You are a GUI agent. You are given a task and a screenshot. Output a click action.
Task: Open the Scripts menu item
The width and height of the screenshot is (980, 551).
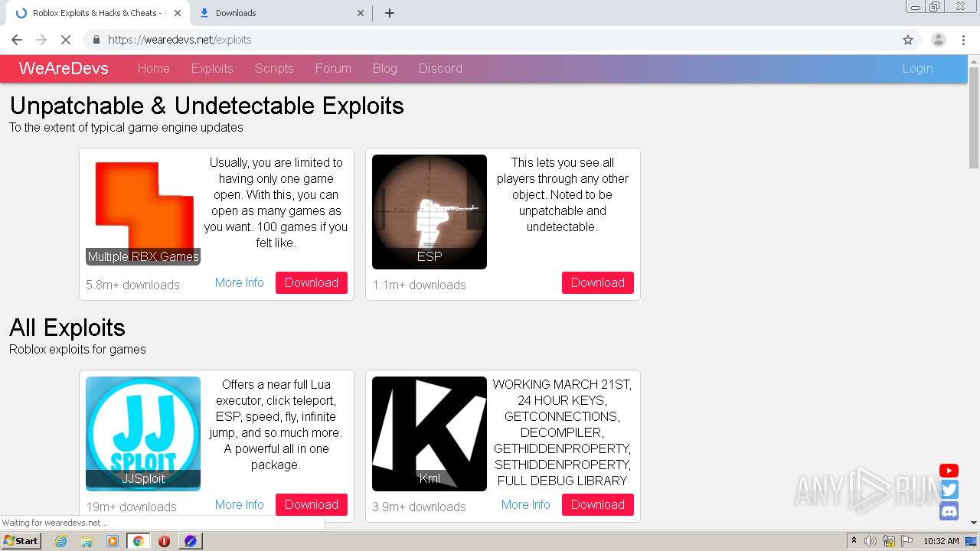coord(274,68)
